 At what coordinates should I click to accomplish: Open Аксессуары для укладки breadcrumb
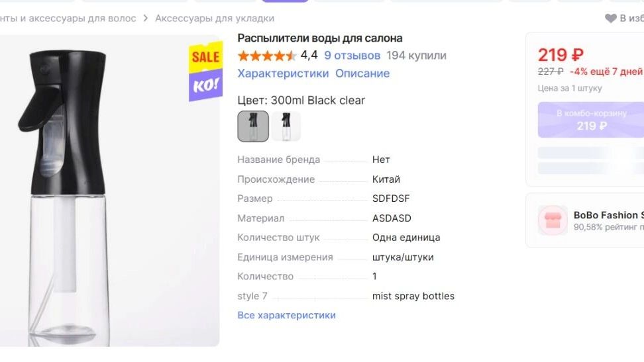215,19
